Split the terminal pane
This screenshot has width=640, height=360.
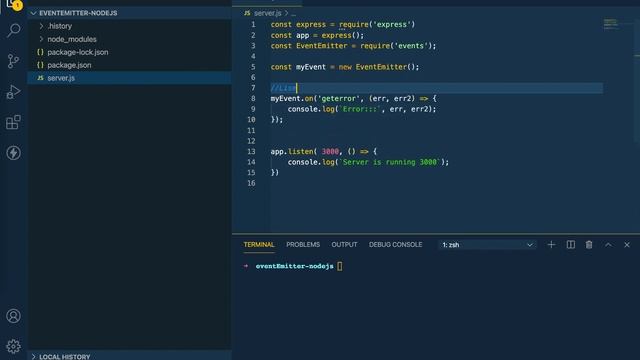click(x=571, y=244)
